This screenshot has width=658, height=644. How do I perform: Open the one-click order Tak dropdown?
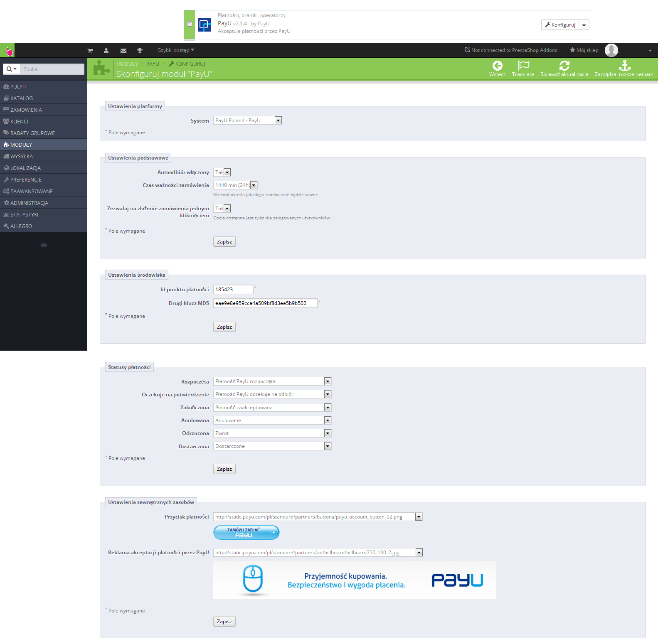[x=222, y=209]
